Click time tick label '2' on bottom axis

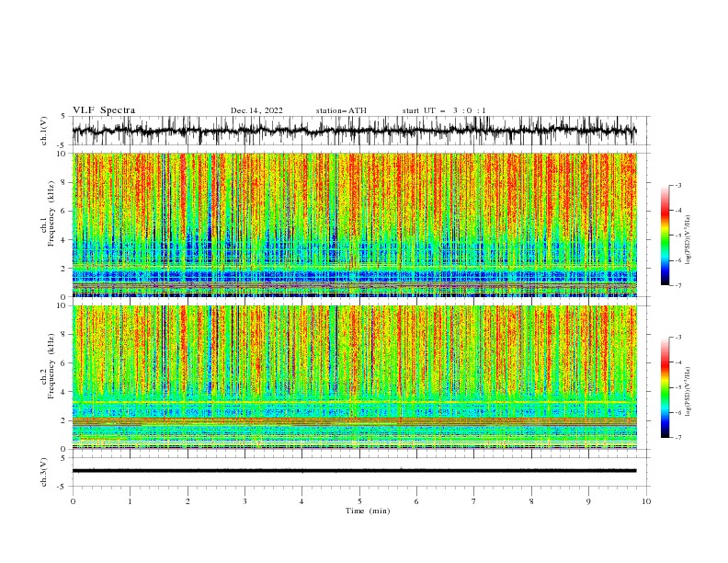point(188,501)
